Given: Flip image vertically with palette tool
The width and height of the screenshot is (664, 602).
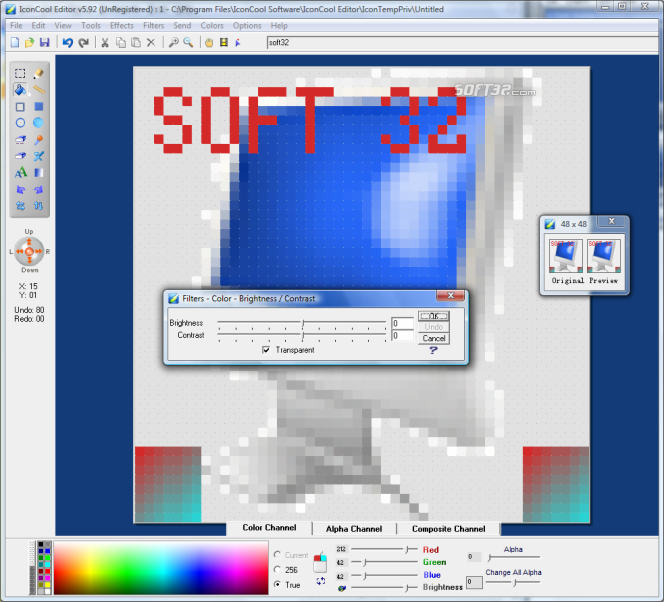Looking at the screenshot, I should [x=39, y=206].
